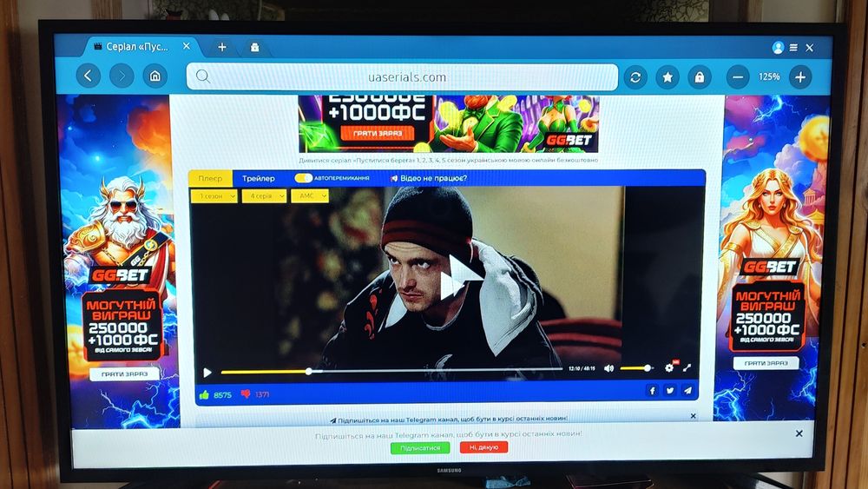
Task: Share on Twitter icon below player
Action: (670, 391)
